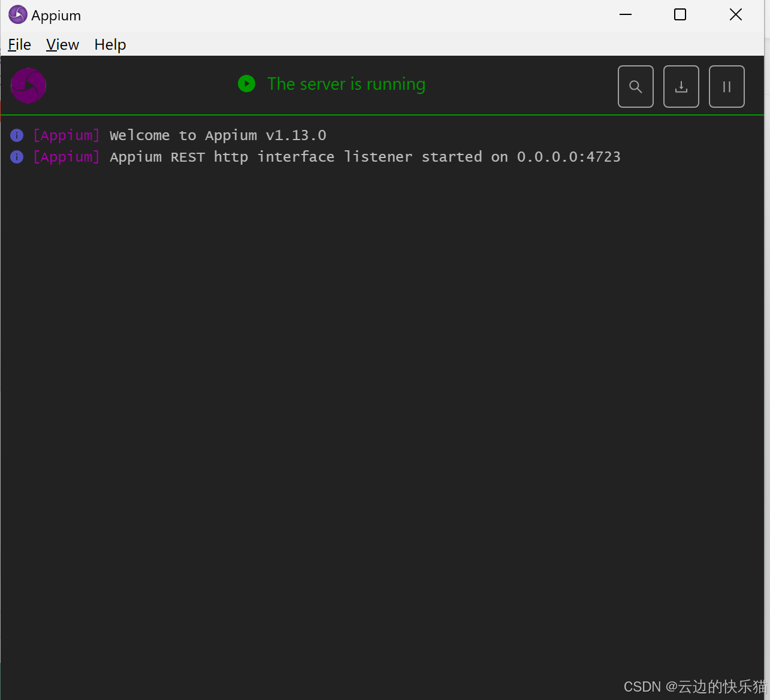
Task: Click the Appium title bar app icon
Action: (x=17, y=15)
